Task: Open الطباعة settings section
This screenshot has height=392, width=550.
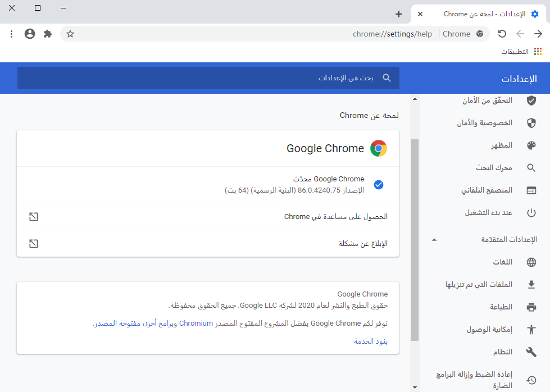Action: pyautogui.click(x=501, y=307)
